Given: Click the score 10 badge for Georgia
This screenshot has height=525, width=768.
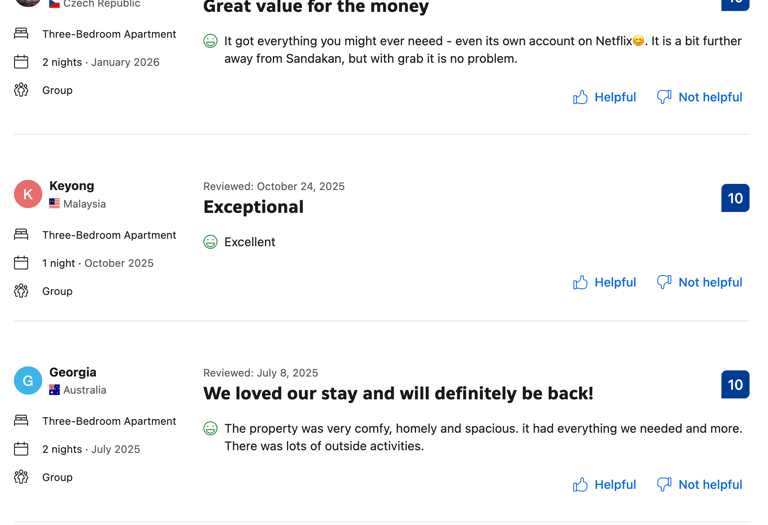Looking at the screenshot, I should 735,385.
